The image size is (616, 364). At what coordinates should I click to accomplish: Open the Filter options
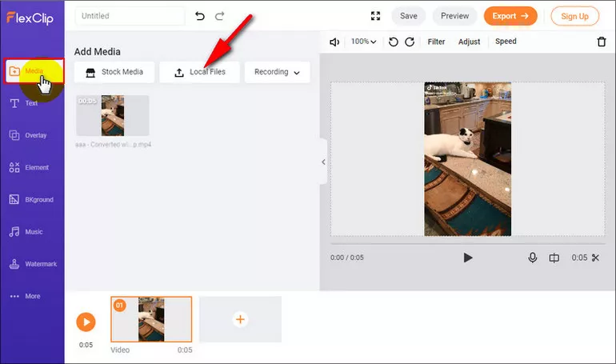pos(436,42)
